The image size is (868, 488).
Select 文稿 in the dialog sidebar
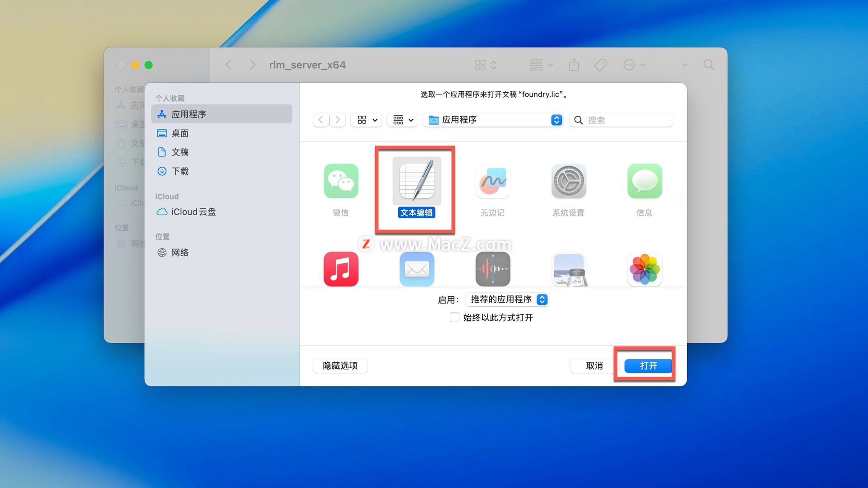pyautogui.click(x=222, y=152)
